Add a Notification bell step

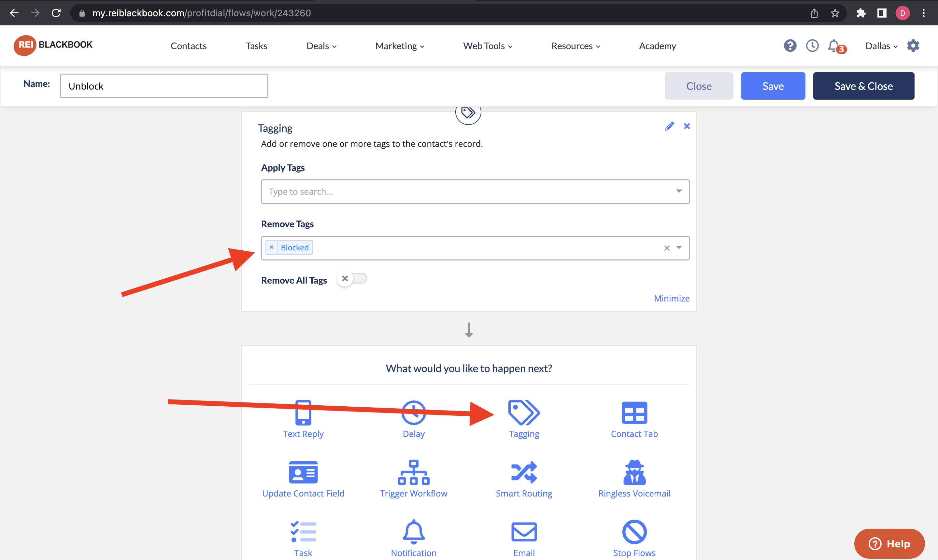pos(414,532)
